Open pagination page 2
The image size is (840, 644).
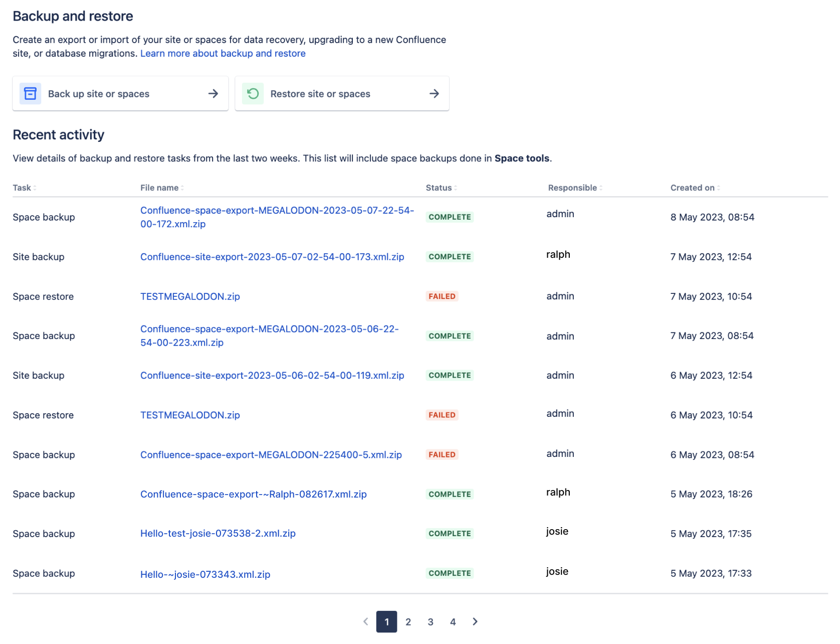pos(408,622)
